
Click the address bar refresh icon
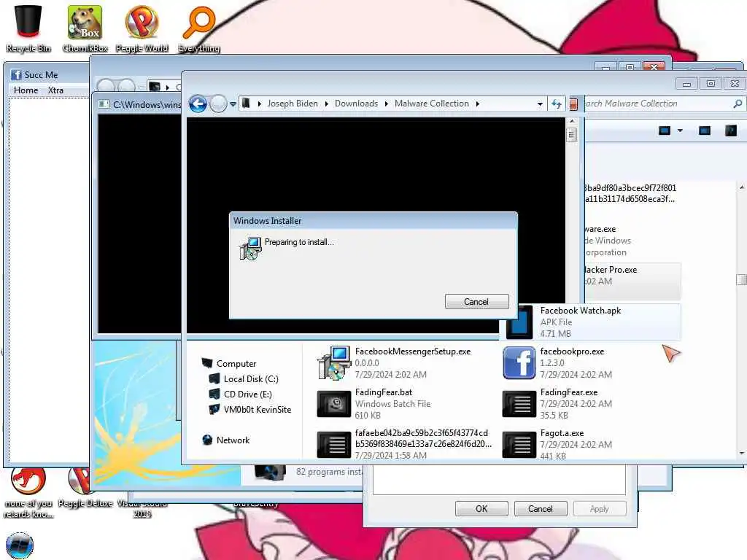tap(557, 104)
